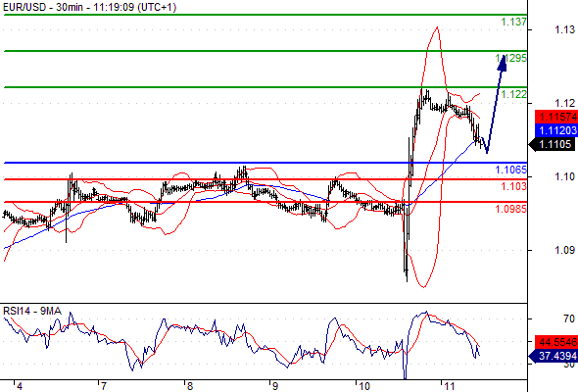Click the EUR/USD 30min chart title

tap(89, 7)
